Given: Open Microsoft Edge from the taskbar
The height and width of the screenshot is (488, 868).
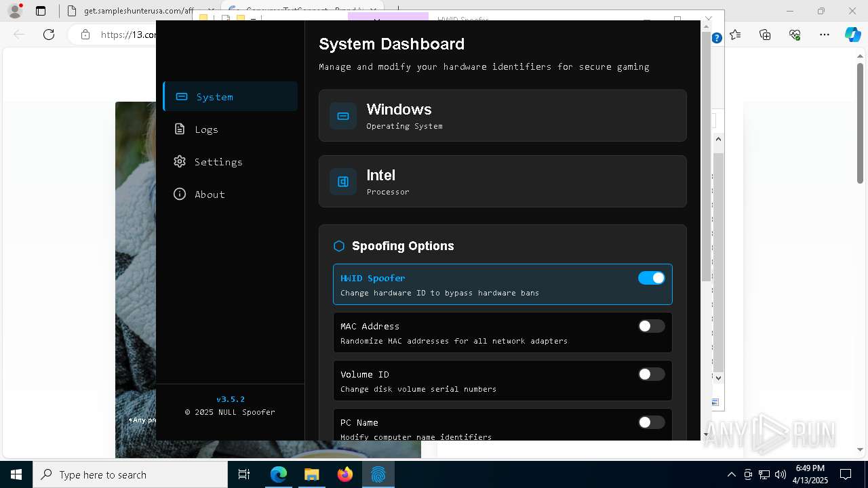Looking at the screenshot, I should tap(279, 474).
